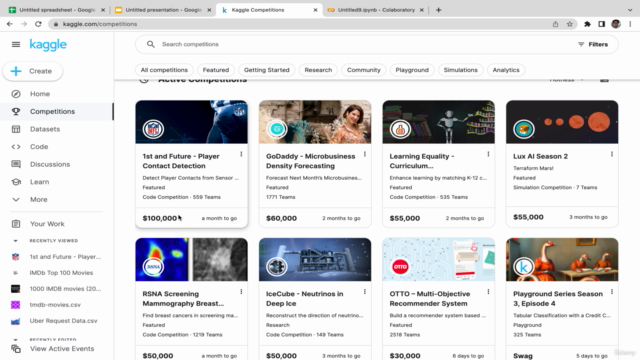Click the Lux AI logo badge
Screen dimensions: 640x360
[x=524, y=129]
